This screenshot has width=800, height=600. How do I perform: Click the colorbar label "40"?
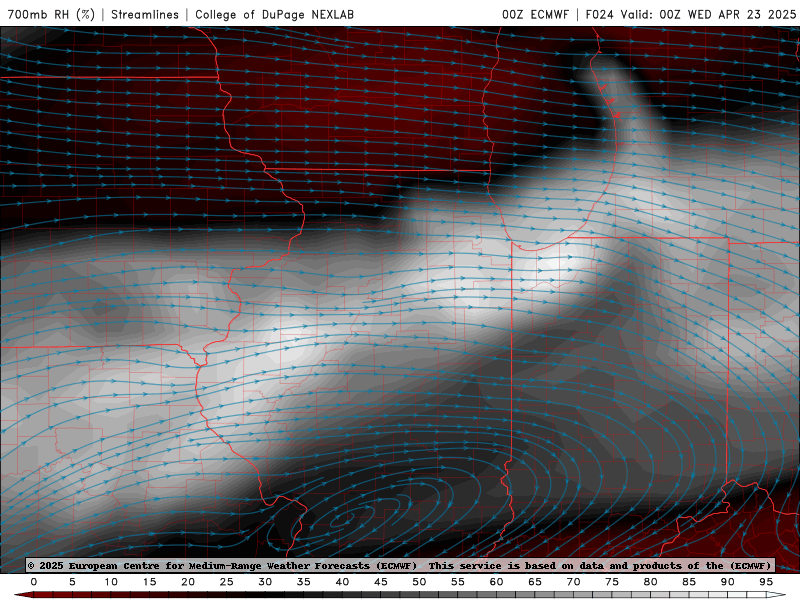(342, 582)
